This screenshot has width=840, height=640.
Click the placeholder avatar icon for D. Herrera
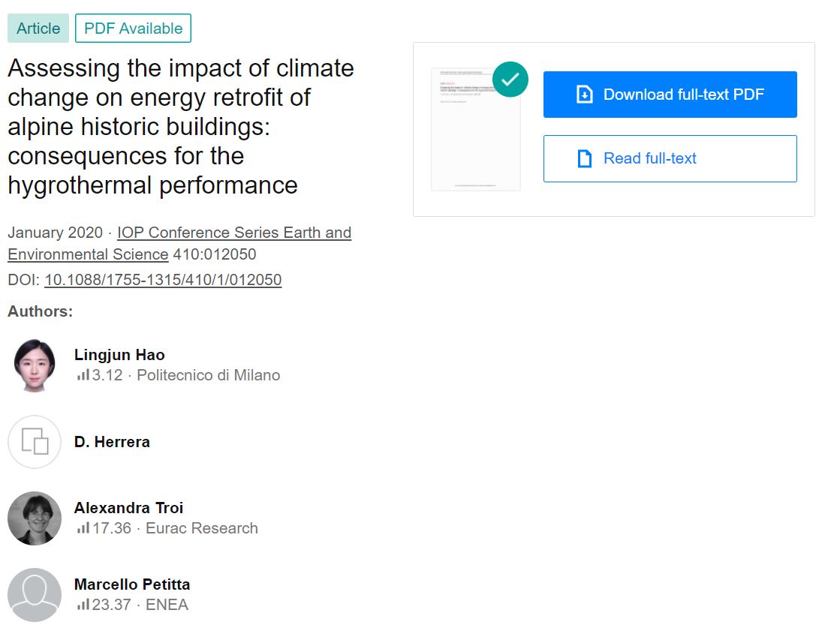pyautogui.click(x=34, y=443)
